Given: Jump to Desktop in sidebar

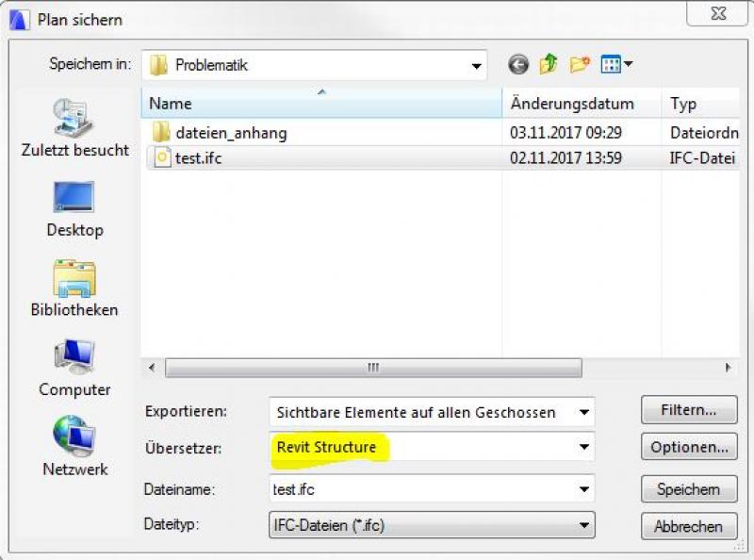Looking at the screenshot, I should pos(75,207).
